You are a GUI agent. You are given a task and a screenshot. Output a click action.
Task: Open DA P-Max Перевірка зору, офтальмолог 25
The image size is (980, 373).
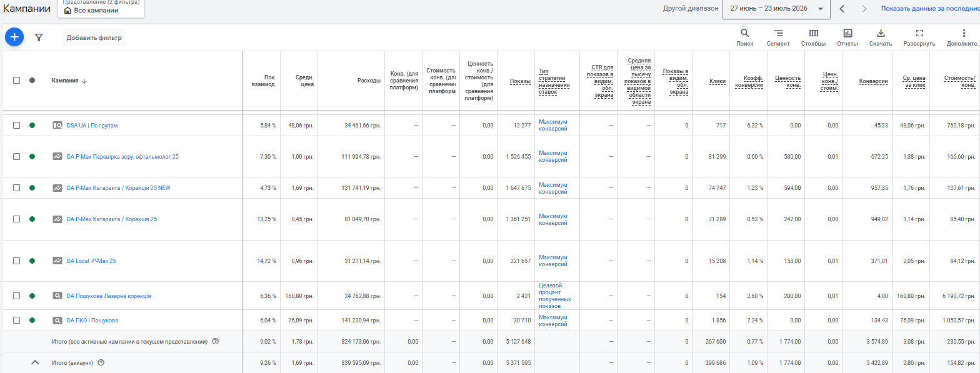(122, 156)
